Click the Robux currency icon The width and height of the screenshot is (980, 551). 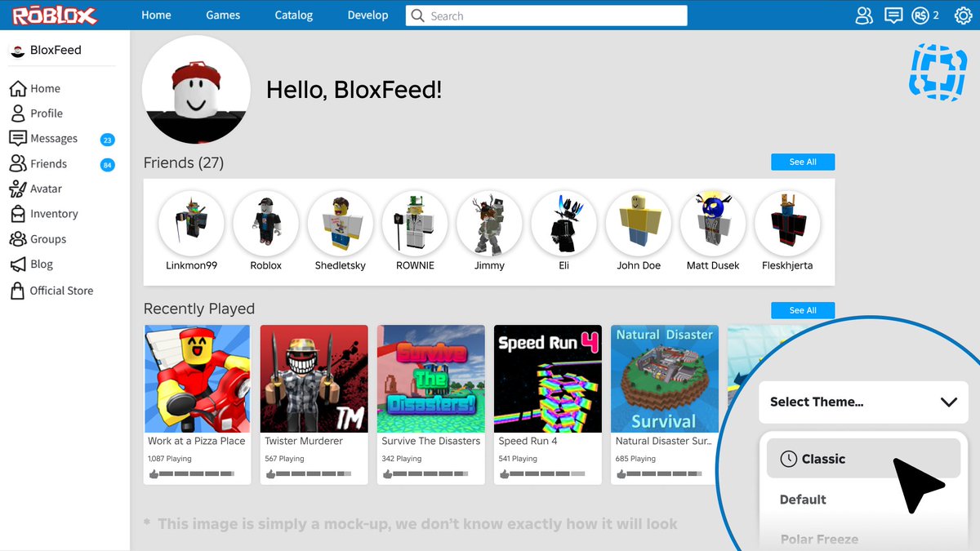920,16
